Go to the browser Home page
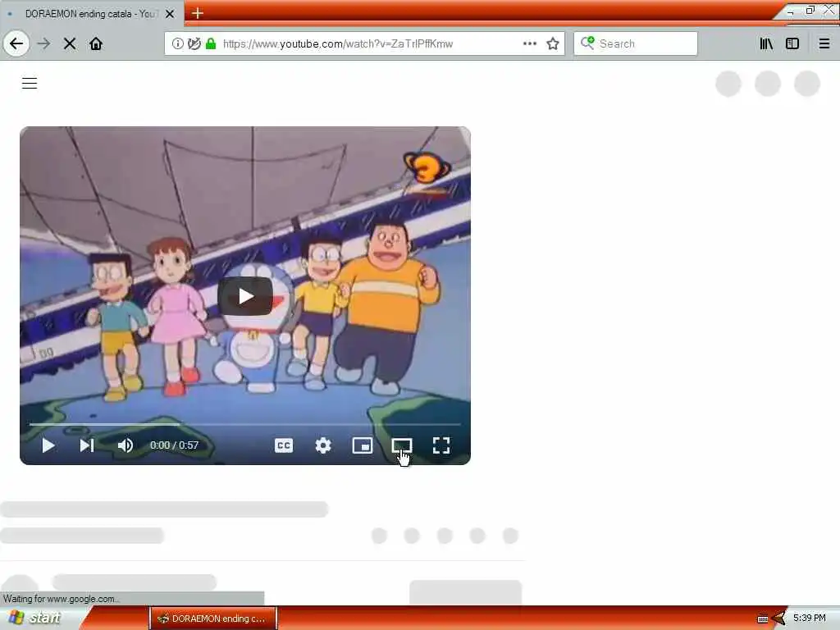This screenshot has width=840, height=630. point(96,43)
